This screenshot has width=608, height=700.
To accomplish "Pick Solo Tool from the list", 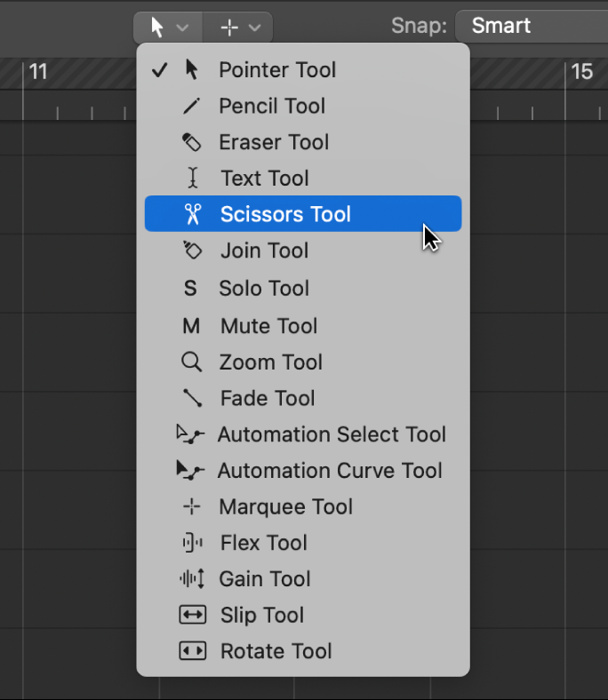I will [303, 288].
